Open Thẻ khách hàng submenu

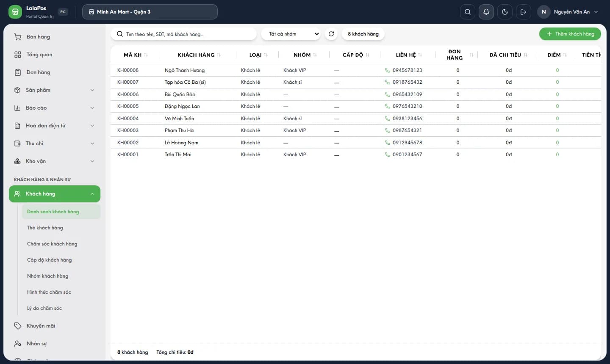click(x=61, y=228)
